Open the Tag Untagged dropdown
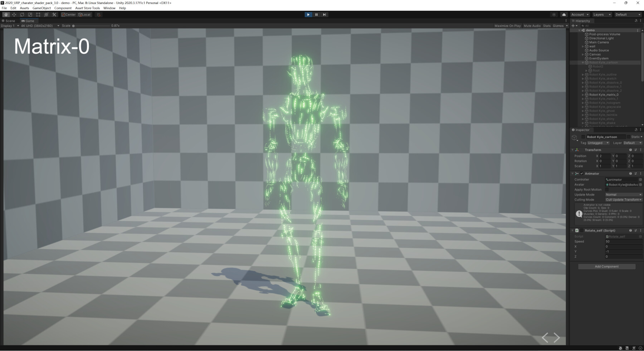 (x=598, y=143)
